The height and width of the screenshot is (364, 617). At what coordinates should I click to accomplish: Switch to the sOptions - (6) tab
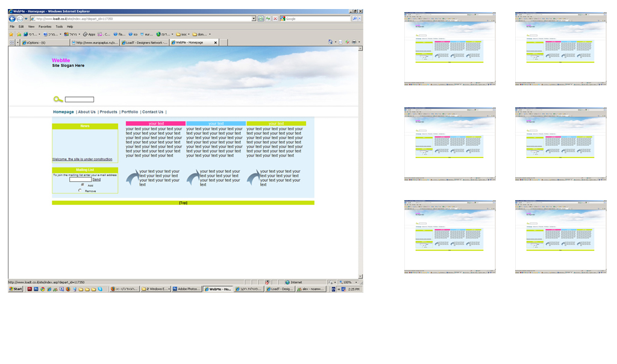[45, 43]
